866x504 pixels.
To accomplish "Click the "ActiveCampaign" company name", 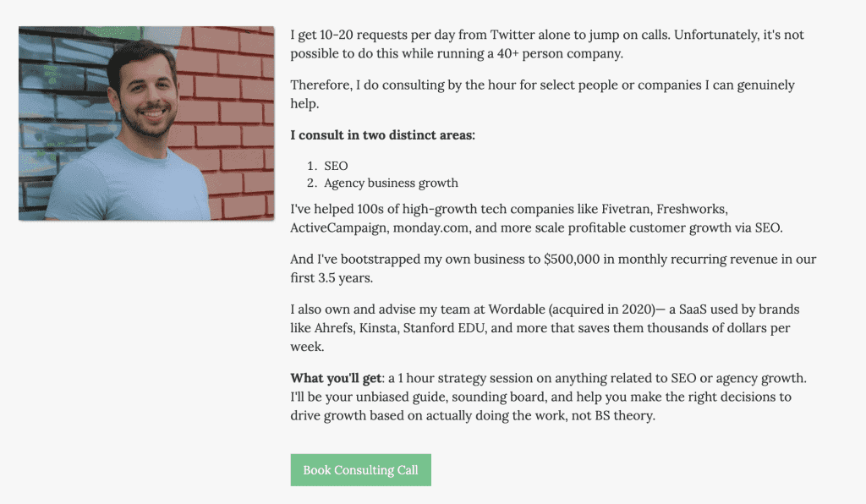I will click(338, 227).
